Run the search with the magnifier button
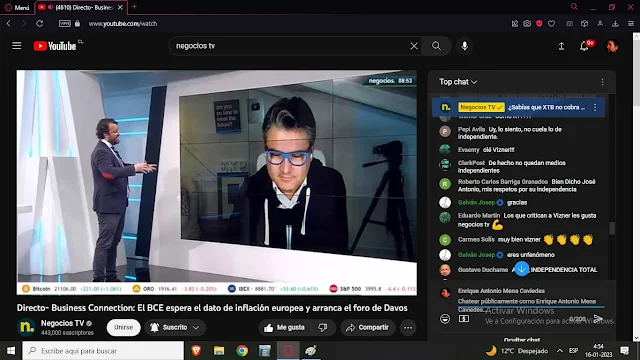This screenshot has width=640, height=360. click(436, 46)
